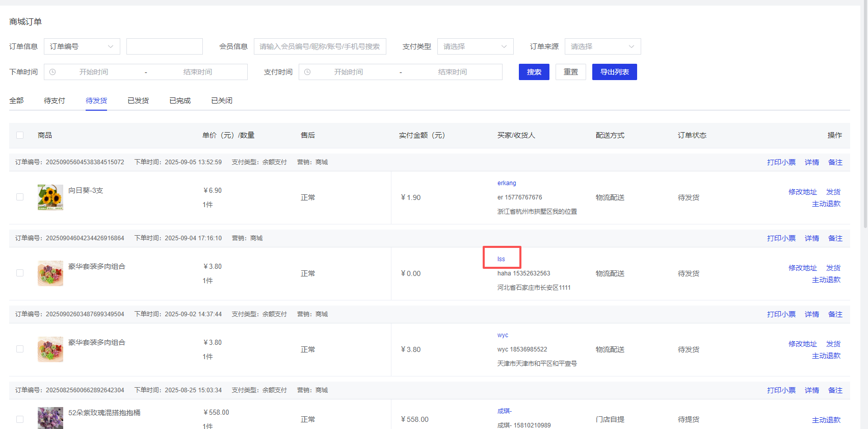Select all orders with header checkbox
The height and width of the screenshot is (429, 868).
click(20, 135)
